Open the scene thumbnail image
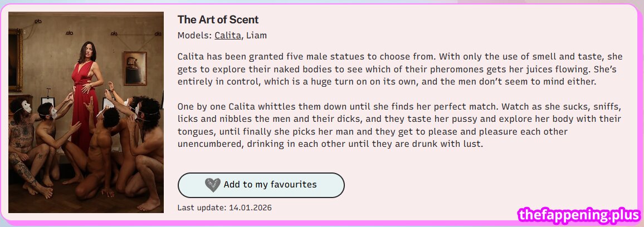Viewport: 644px width, 227px height. [x=86, y=112]
